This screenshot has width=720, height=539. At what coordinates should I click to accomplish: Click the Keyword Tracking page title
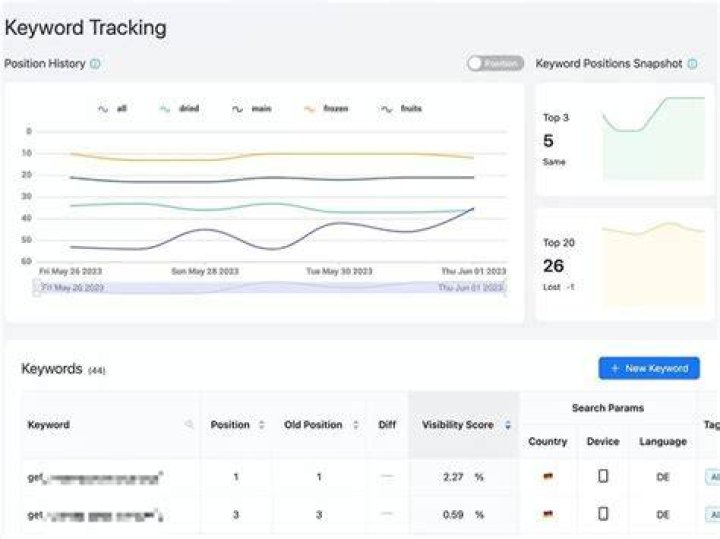point(85,28)
